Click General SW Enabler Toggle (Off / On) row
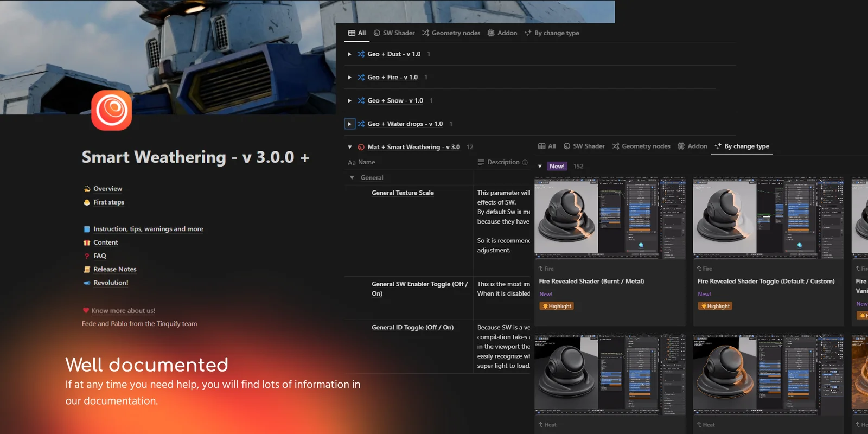This screenshot has height=434, width=868. 419,289
